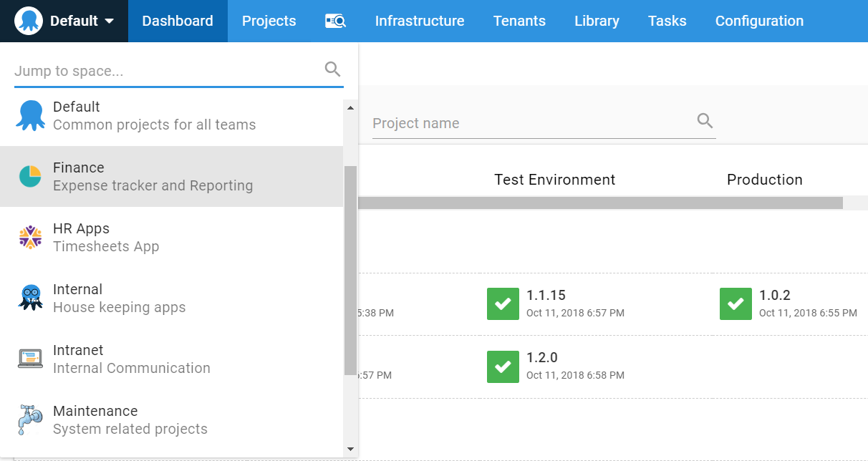Open the Tenants page

[x=519, y=21]
